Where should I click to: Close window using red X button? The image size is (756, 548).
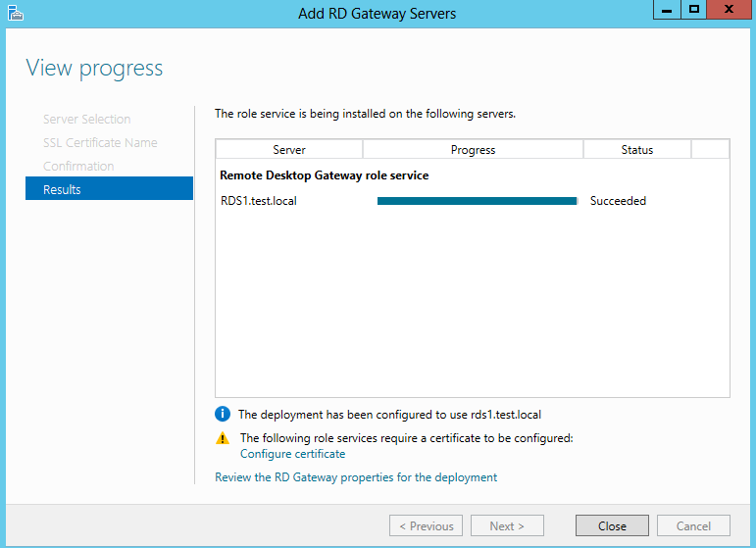[x=729, y=10]
